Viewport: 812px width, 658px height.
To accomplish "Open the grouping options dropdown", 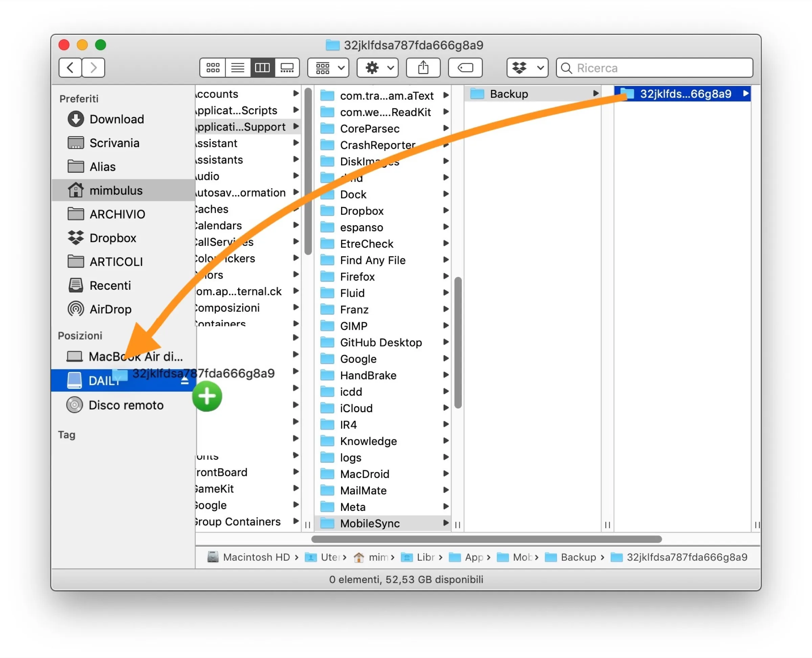I will tap(328, 68).
